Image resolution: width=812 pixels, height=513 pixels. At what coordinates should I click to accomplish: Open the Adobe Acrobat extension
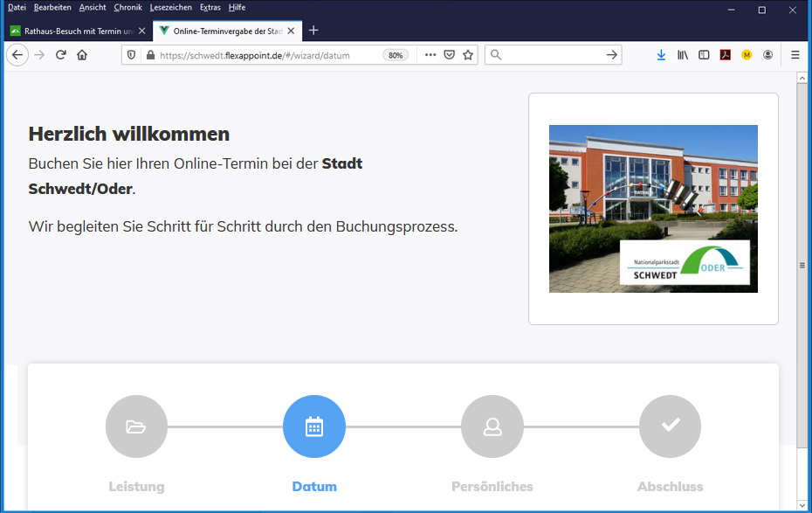725,54
